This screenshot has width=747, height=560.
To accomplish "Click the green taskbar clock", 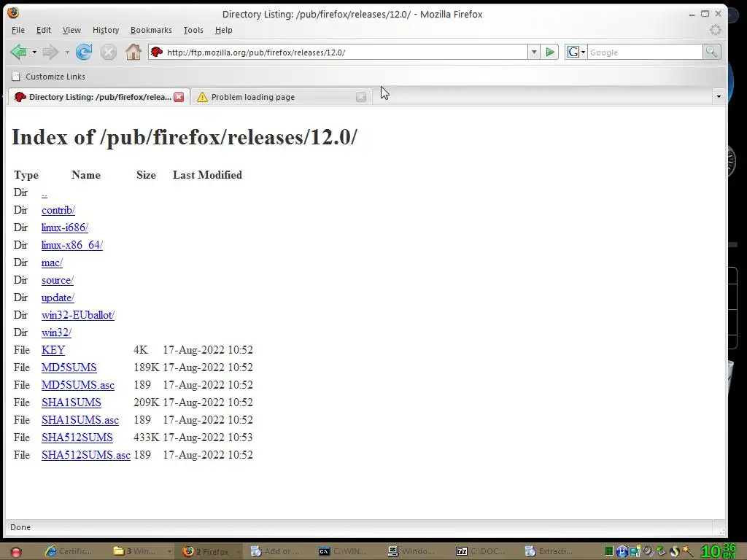I will [x=718, y=551].
